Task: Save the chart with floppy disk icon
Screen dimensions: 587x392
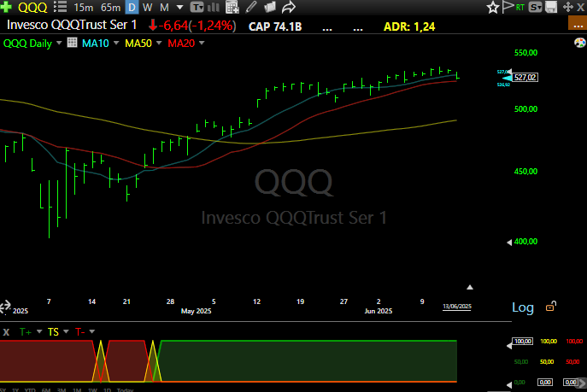Action: (x=551, y=7)
